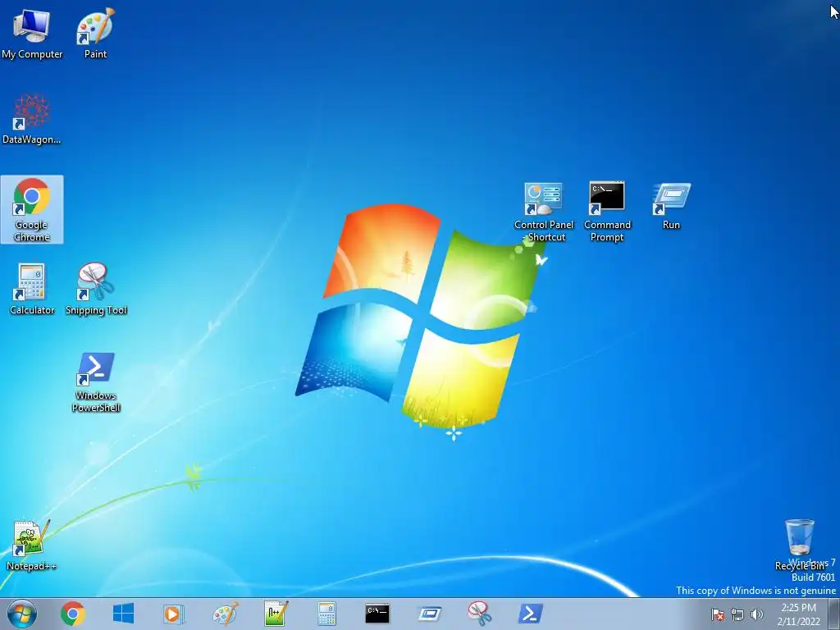
Task: Select the Run desktop shortcut
Action: [x=671, y=206]
